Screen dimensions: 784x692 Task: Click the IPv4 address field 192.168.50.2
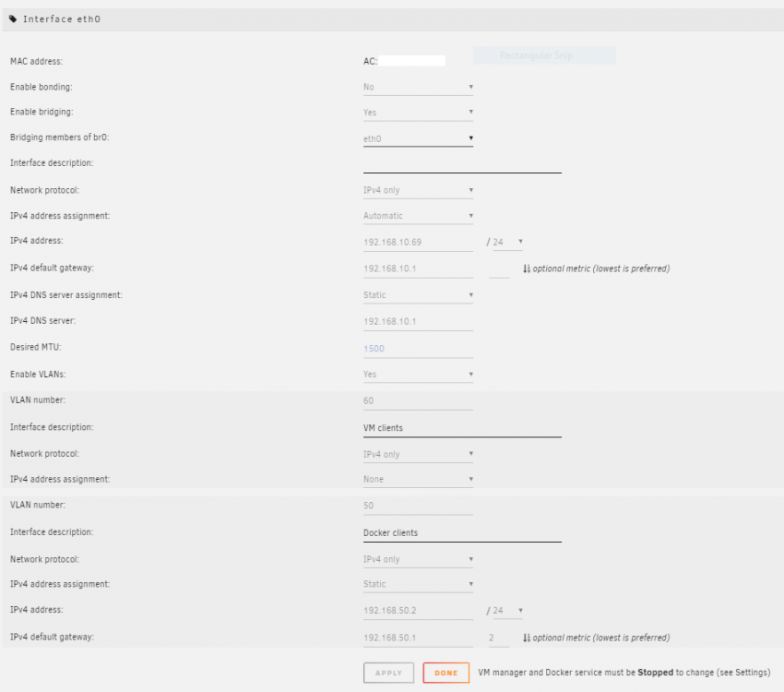click(418, 611)
